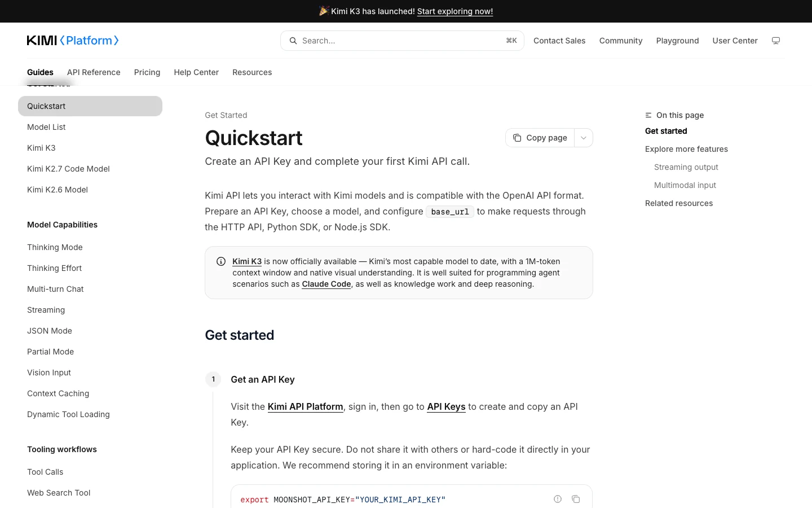Open the Kimi API Platform link
The width and height of the screenshot is (812, 508).
305,406
